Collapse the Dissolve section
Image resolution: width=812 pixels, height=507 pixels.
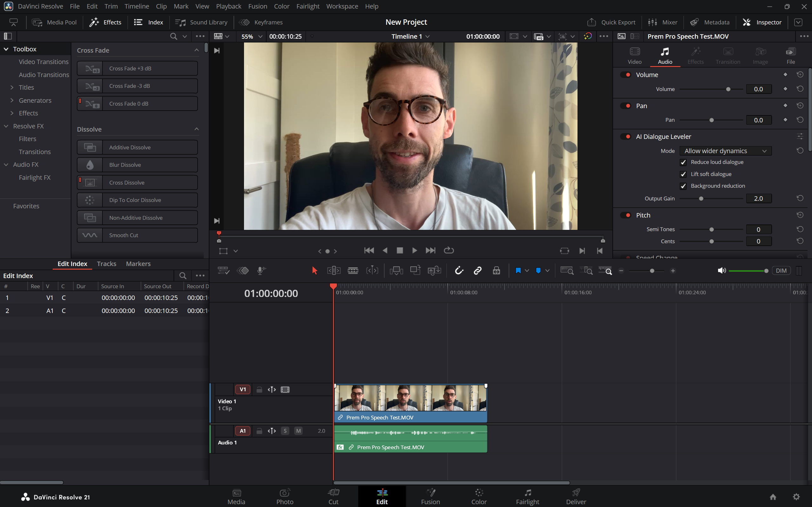pyautogui.click(x=197, y=129)
